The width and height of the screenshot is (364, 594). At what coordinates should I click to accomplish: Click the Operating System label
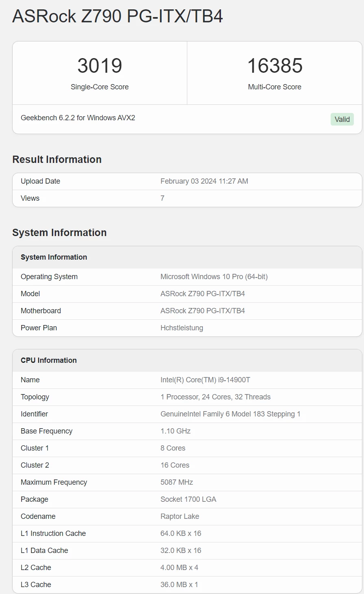point(49,277)
